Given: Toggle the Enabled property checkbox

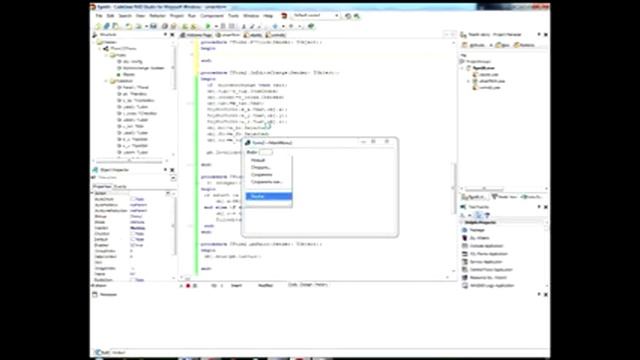Looking at the screenshot, I should [x=133, y=245].
